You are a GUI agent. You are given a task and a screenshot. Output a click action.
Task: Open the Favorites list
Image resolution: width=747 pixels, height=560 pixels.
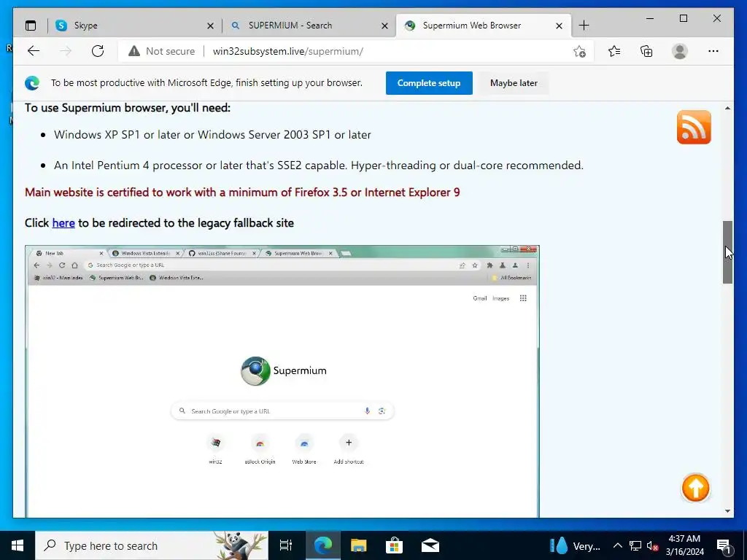[614, 51]
